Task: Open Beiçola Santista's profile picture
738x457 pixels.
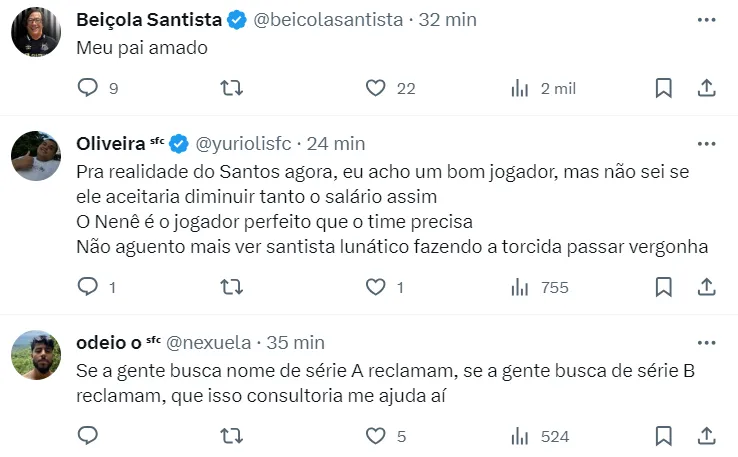Action: tap(36, 32)
